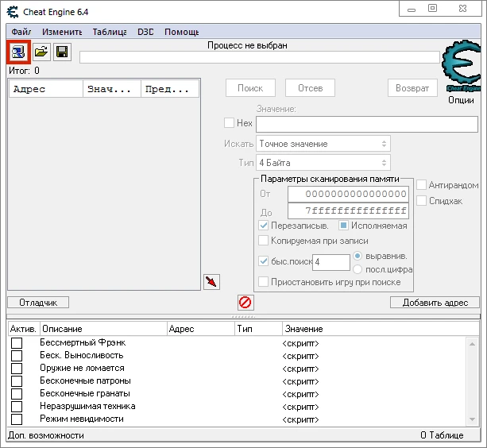
Task: Click the Добавить адрес button
Action: (x=435, y=303)
